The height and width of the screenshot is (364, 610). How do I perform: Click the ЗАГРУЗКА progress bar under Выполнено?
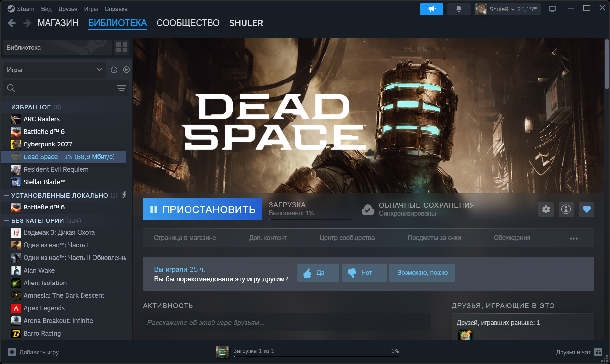click(310, 219)
